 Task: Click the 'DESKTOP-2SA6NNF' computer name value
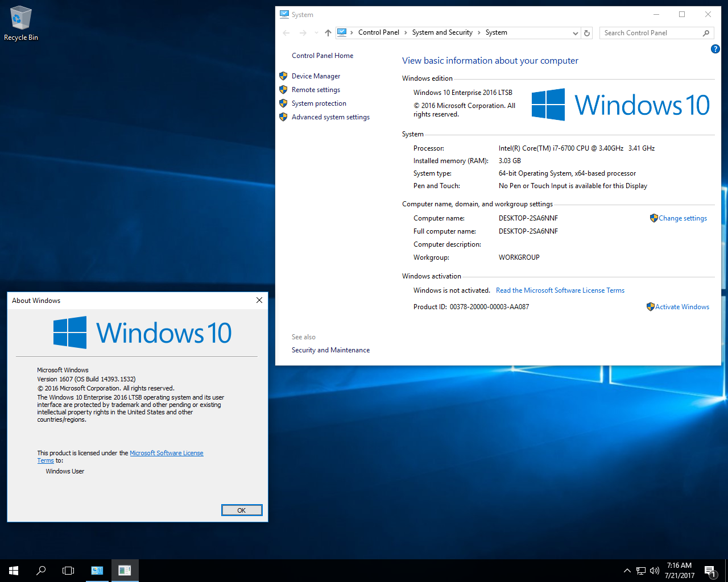click(528, 218)
